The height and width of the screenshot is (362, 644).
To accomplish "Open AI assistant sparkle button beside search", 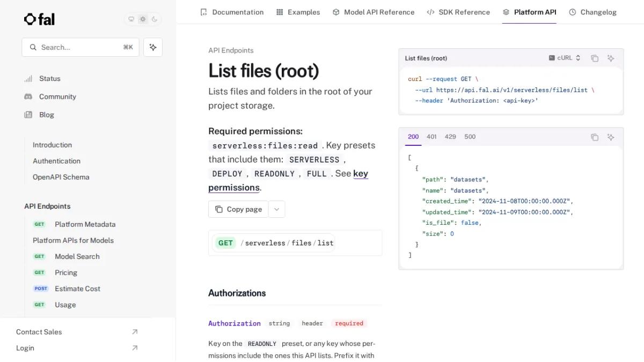I will tap(153, 47).
